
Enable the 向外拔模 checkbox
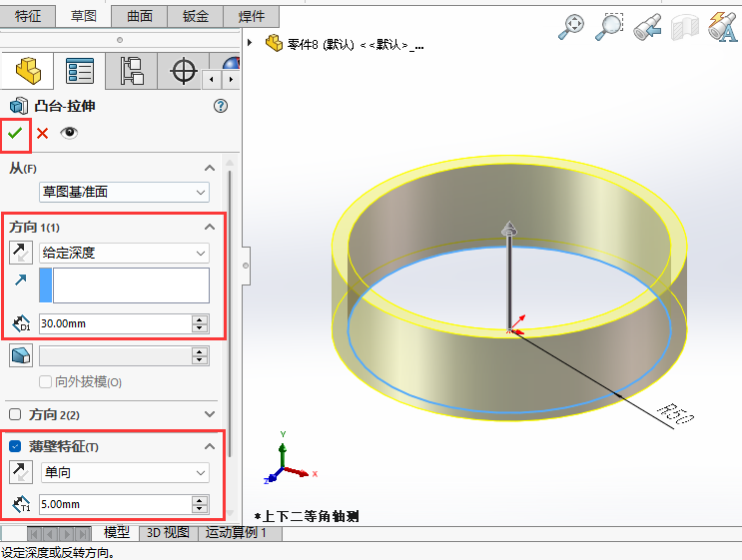pyautogui.click(x=45, y=381)
